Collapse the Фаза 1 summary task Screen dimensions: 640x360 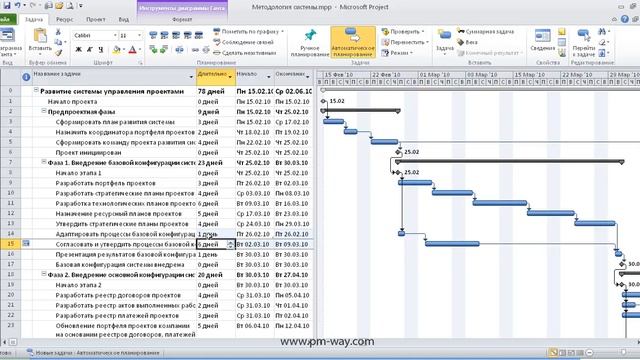click(x=44, y=162)
